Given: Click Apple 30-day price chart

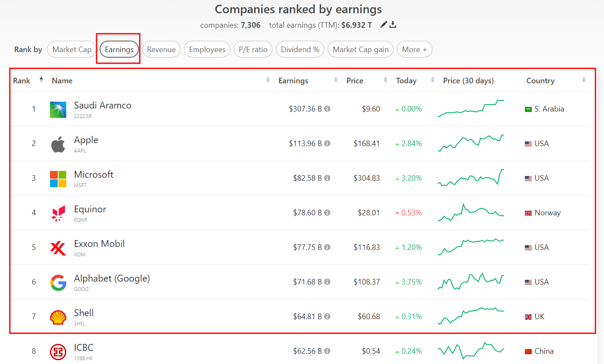Looking at the screenshot, I should click(x=471, y=143).
